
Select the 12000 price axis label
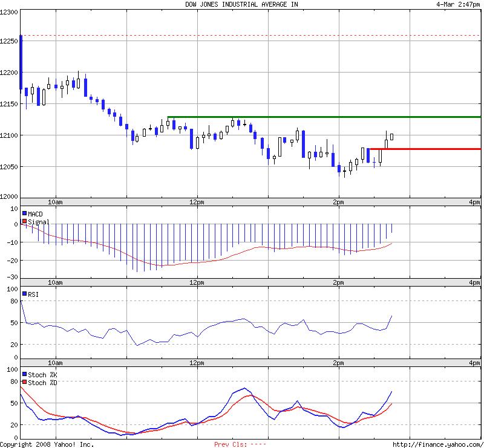9,196
